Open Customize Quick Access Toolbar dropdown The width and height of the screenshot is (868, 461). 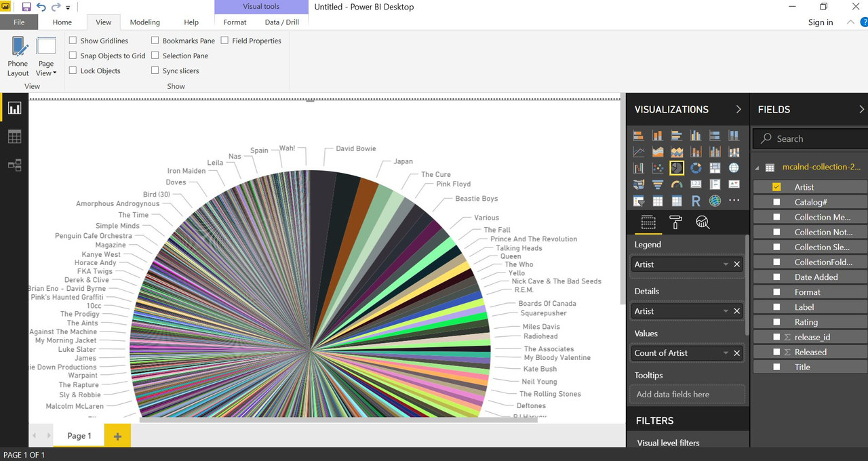(x=68, y=7)
